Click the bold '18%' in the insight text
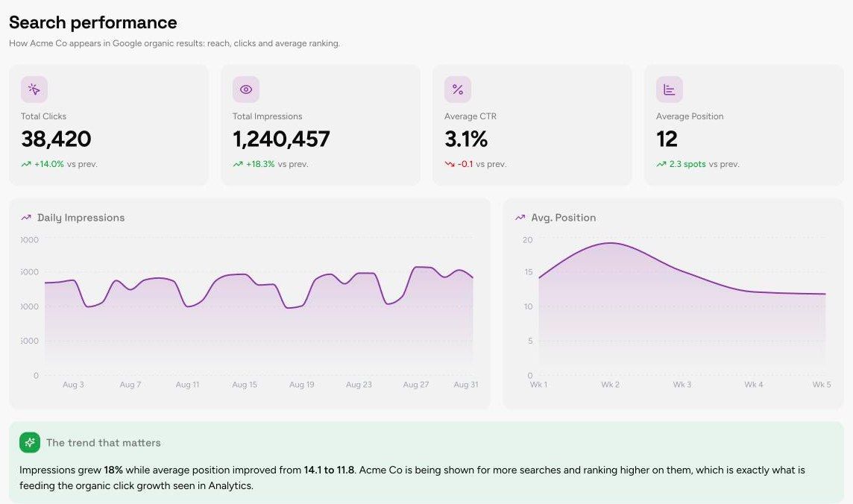This screenshot has width=853, height=504. click(x=113, y=470)
